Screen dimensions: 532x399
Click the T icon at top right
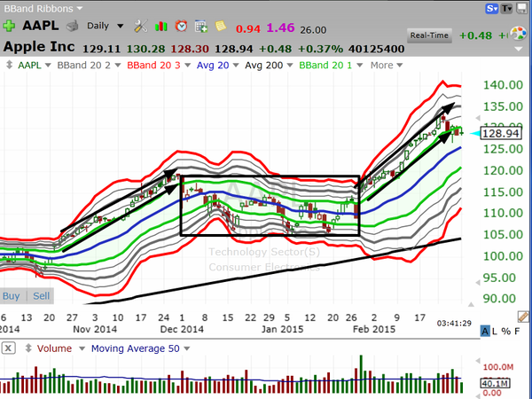pyautogui.click(x=506, y=9)
